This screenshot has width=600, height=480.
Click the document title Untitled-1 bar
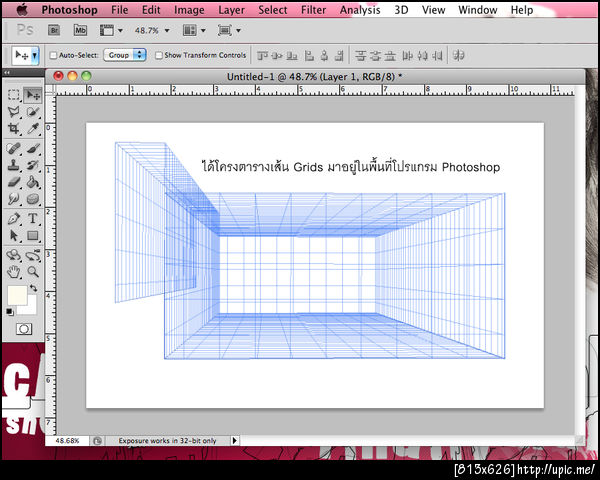[315, 77]
